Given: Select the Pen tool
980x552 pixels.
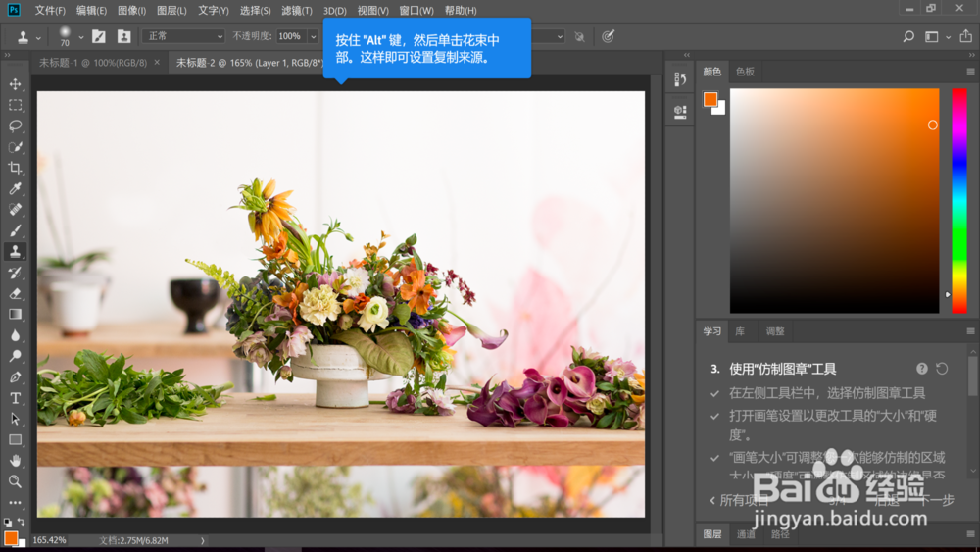Looking at the screenshot, I should pyautogui.click(x=15, y=376).
